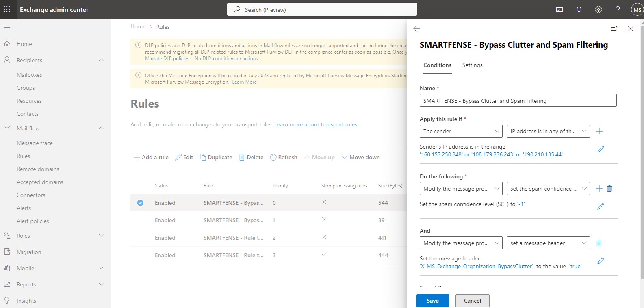Open the Cloud Shell icon in header

[x=559, y=9]
